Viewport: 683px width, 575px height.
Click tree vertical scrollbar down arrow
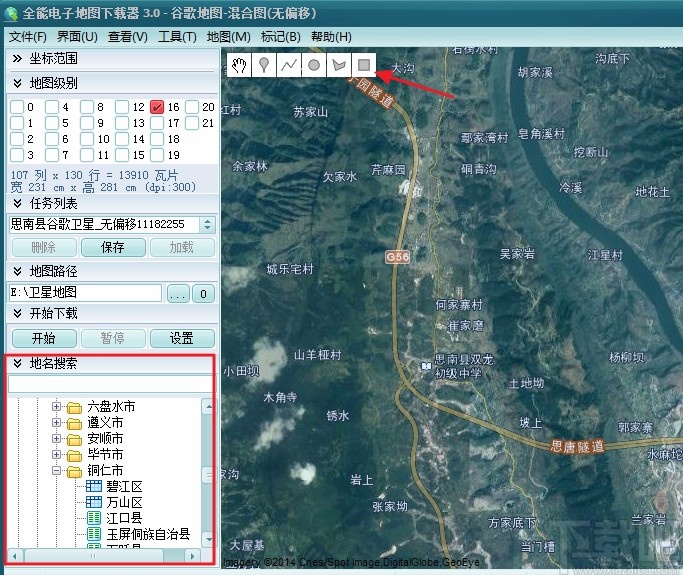pos(209,539)
